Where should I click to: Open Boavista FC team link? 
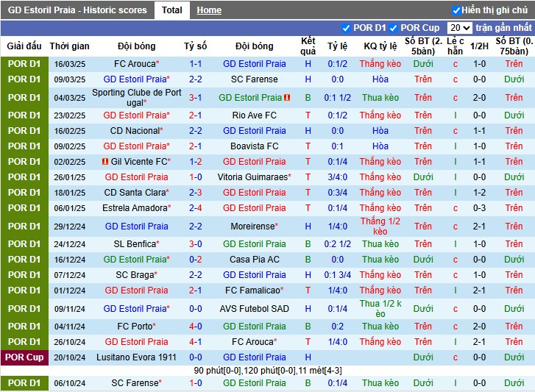tap(254, 146)
